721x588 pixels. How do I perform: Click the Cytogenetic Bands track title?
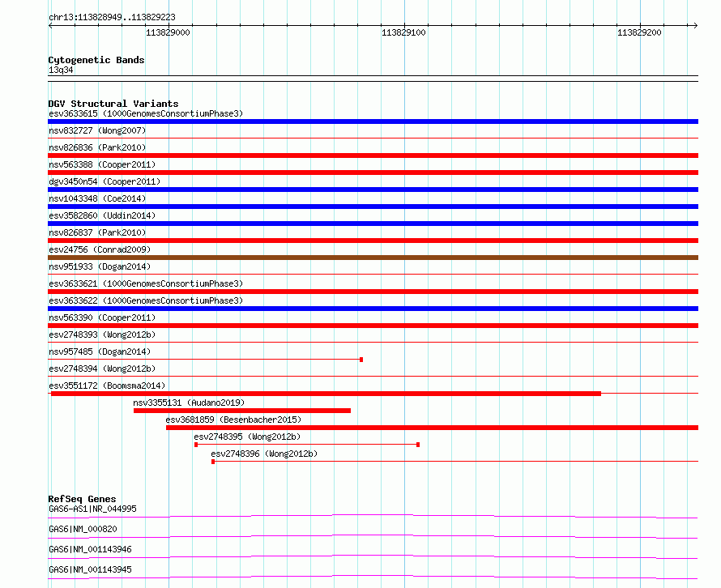(x=96, y=60)
